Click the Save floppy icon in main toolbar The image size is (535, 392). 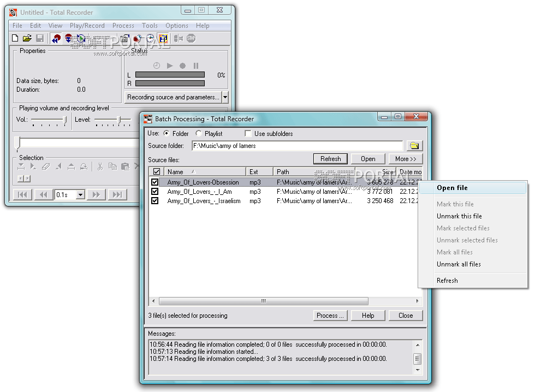pyautogui.click(x=40, y=38)
